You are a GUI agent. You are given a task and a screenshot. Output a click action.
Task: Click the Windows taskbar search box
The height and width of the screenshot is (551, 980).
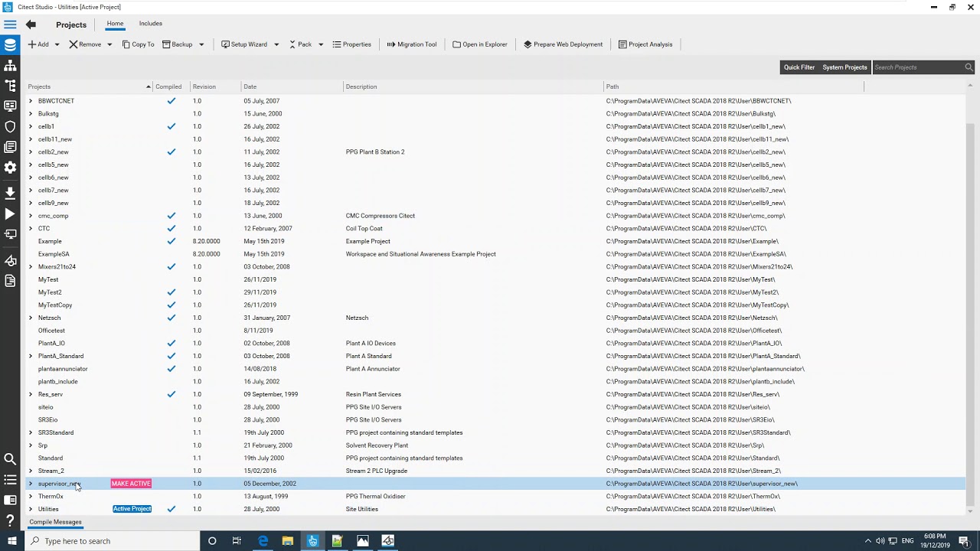112,541
